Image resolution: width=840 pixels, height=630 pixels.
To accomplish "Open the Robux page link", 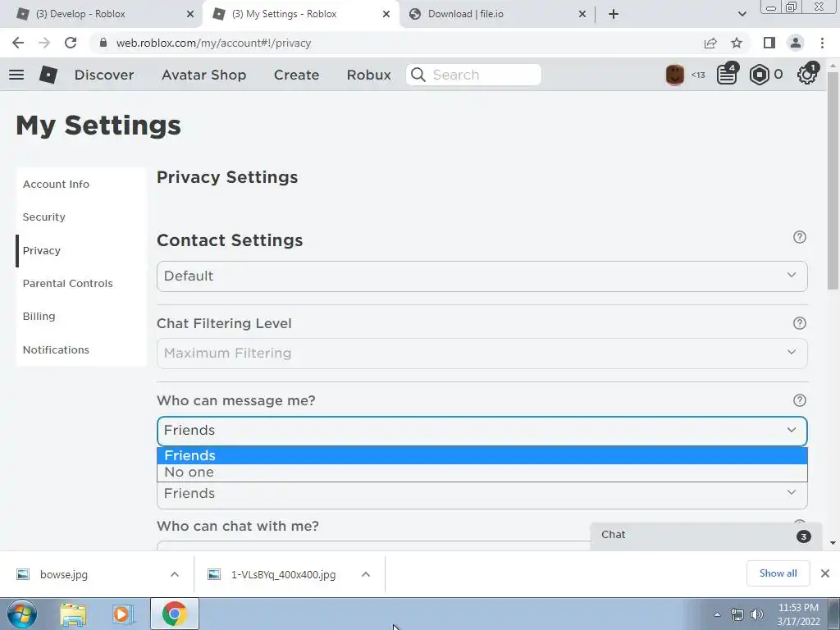I will pyautogui.click(x=369, y=75).
